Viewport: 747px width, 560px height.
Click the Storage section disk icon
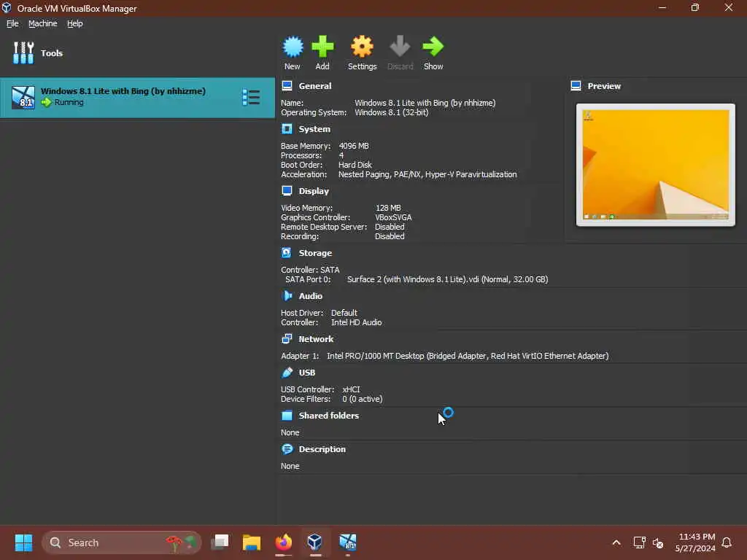click(287, 253)
